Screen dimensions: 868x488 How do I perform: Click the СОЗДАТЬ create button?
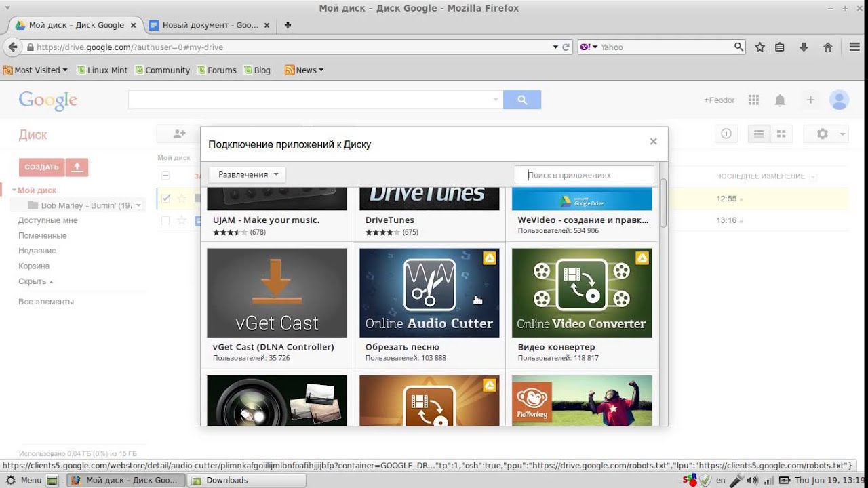(x=41, y=167)
